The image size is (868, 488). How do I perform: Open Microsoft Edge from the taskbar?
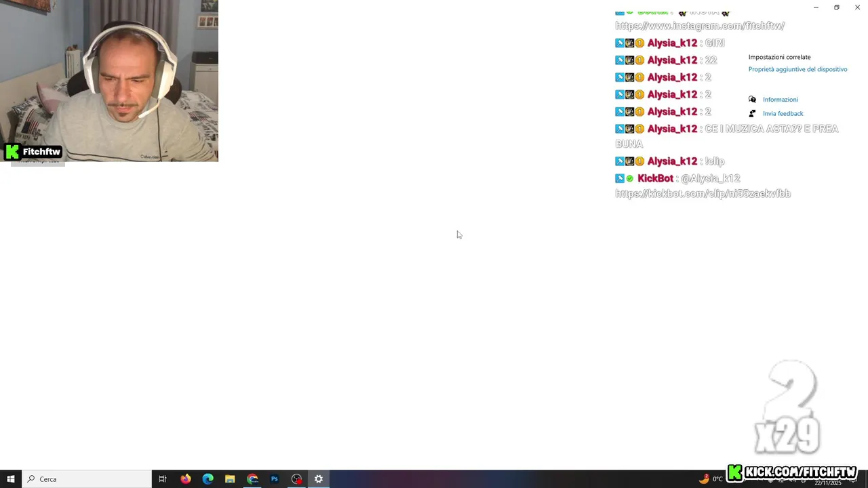(x=208, y=479)
